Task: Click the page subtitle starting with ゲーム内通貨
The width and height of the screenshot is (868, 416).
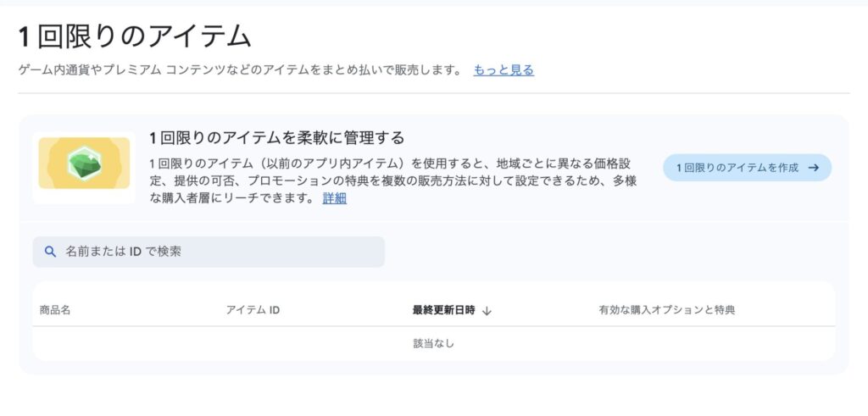Action: click(x=239, y=70)
